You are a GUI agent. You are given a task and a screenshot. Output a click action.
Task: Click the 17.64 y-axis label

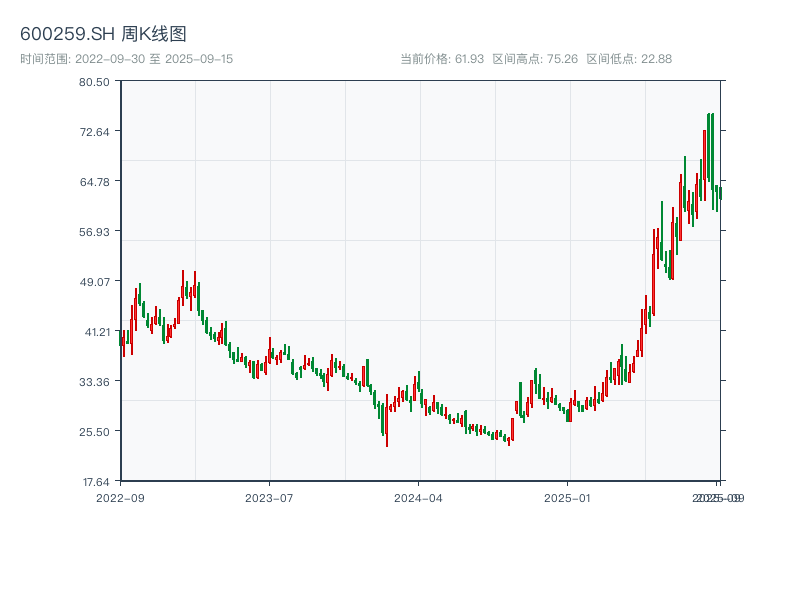96,482
